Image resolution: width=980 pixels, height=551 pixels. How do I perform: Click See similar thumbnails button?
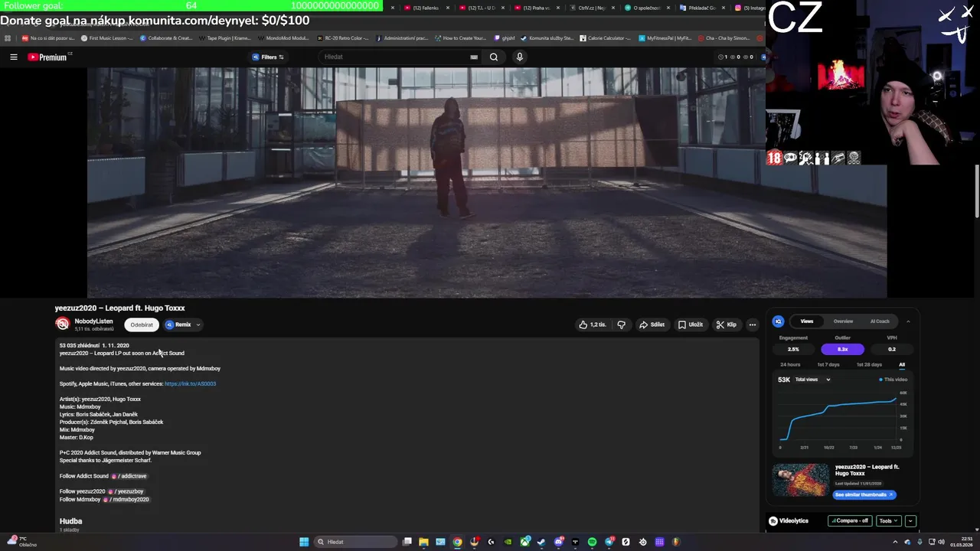tap(864, 494)
